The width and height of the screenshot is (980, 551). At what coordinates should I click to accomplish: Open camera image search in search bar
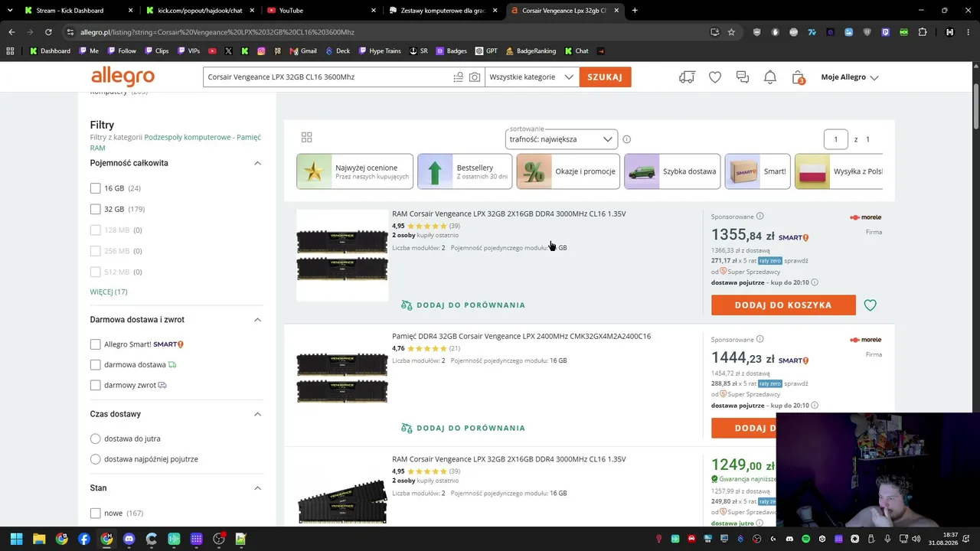click(475, 77)
